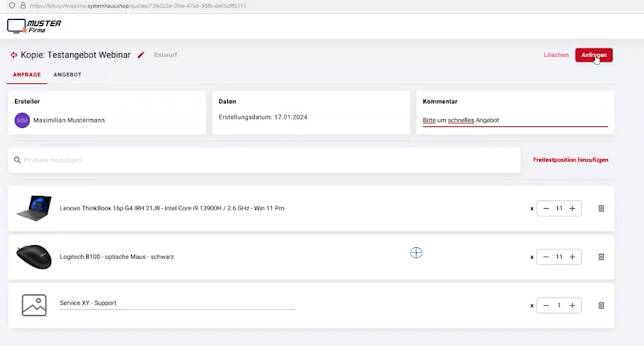Switch to the Angebot tab
This screenshot has height=346, width=644.
[68, 75]
